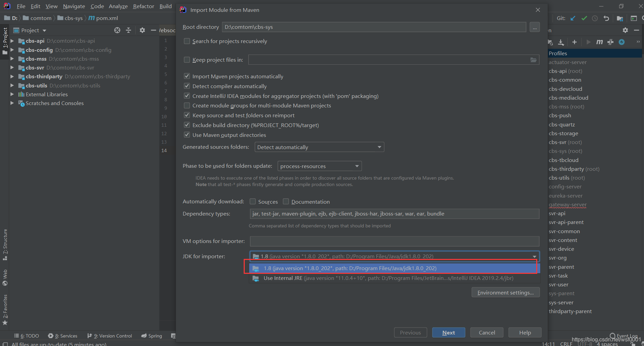Screen dimensions: 644x346
Task: Open Generated sources folders dropdown
Action: click(x=319, y=147)
